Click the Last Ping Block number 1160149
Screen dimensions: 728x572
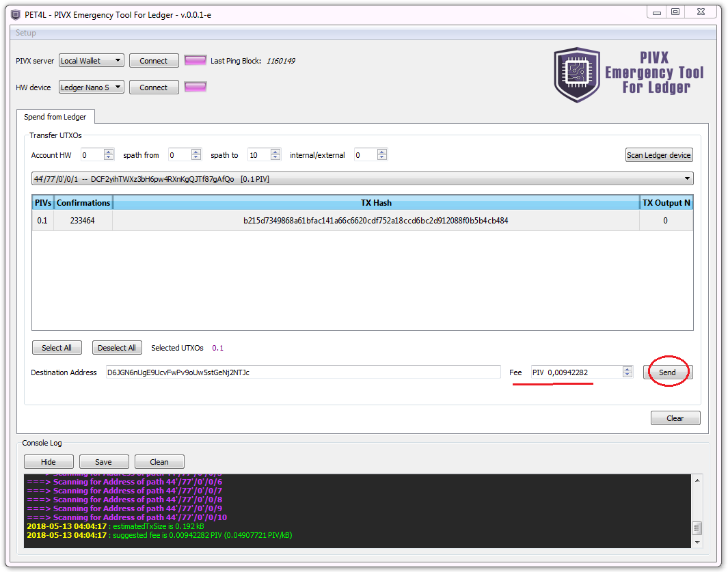[280, 61]
